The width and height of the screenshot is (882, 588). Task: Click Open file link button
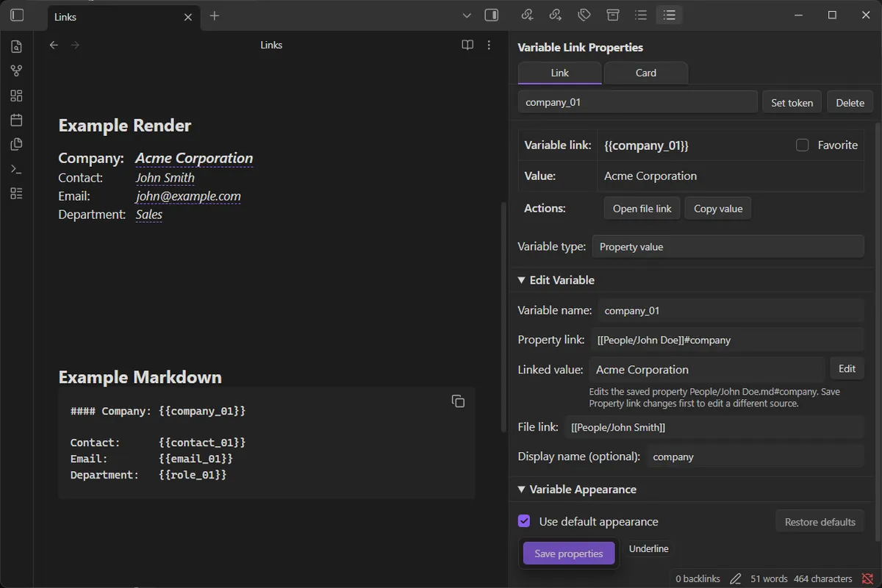coord(642,209)
